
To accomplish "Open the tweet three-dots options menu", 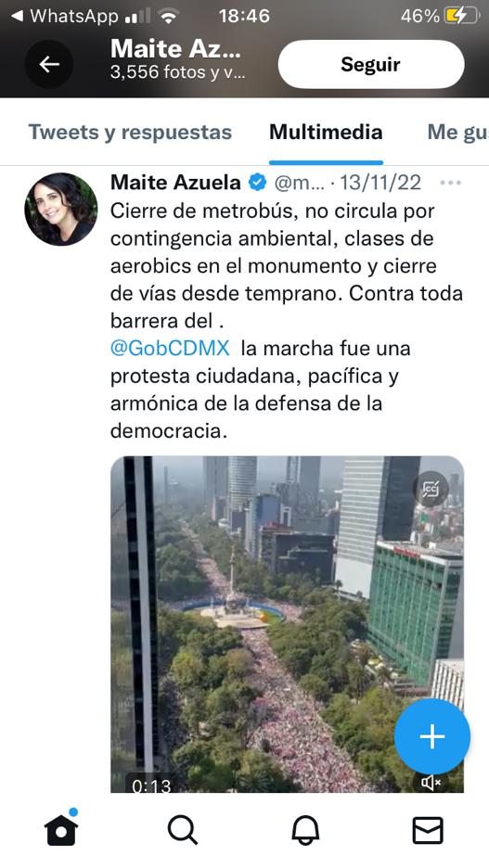I will click(450, 183).
